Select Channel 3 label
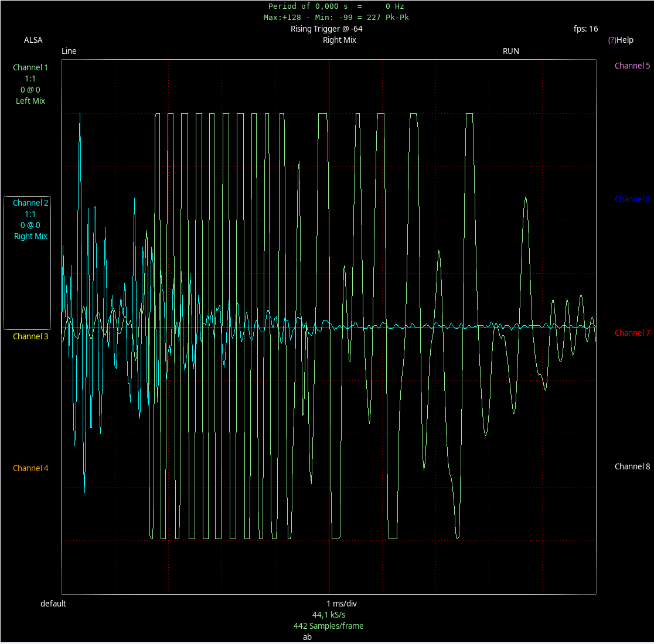This screenshot has height=644, width=654. coord(30,336)
